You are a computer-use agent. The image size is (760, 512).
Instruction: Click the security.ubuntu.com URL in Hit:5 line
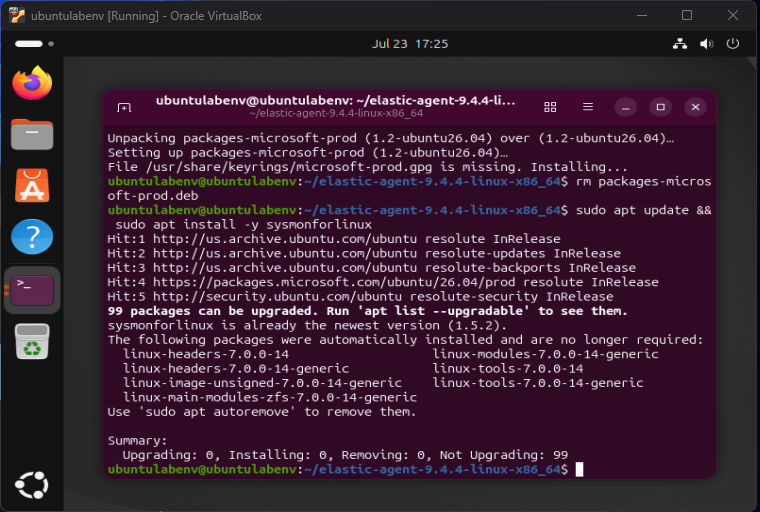click(277, 297)
